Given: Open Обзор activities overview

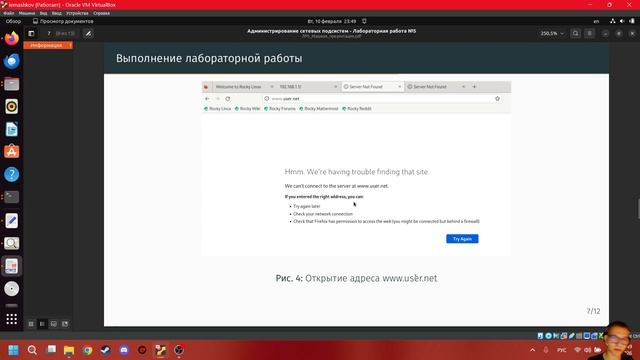Looking at the screenshot, I should coord(13,21).
